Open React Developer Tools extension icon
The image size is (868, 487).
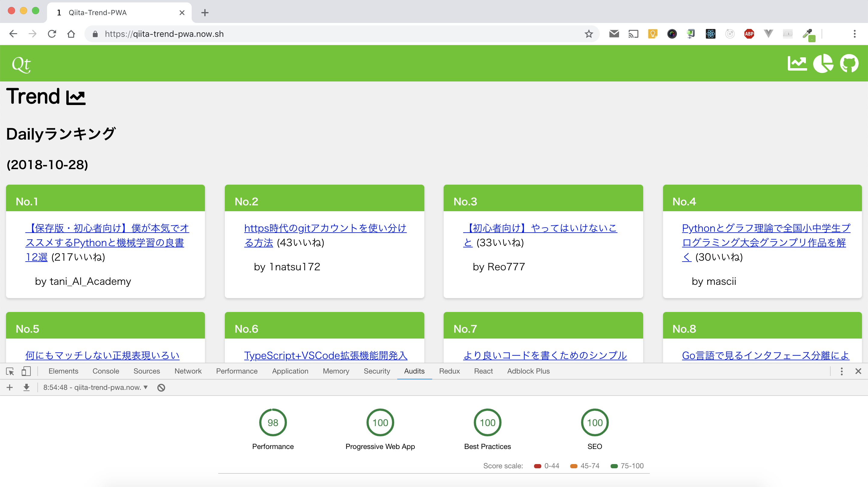(x=710, y=34)
